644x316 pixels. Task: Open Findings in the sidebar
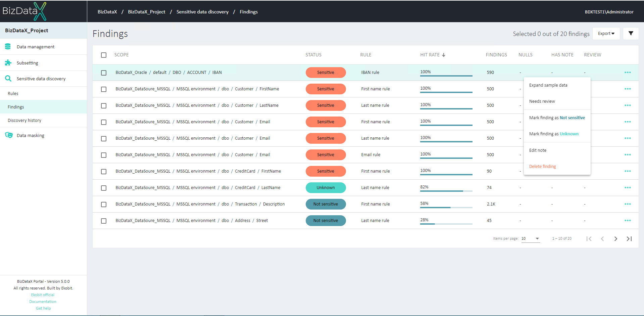pos(43,107)
